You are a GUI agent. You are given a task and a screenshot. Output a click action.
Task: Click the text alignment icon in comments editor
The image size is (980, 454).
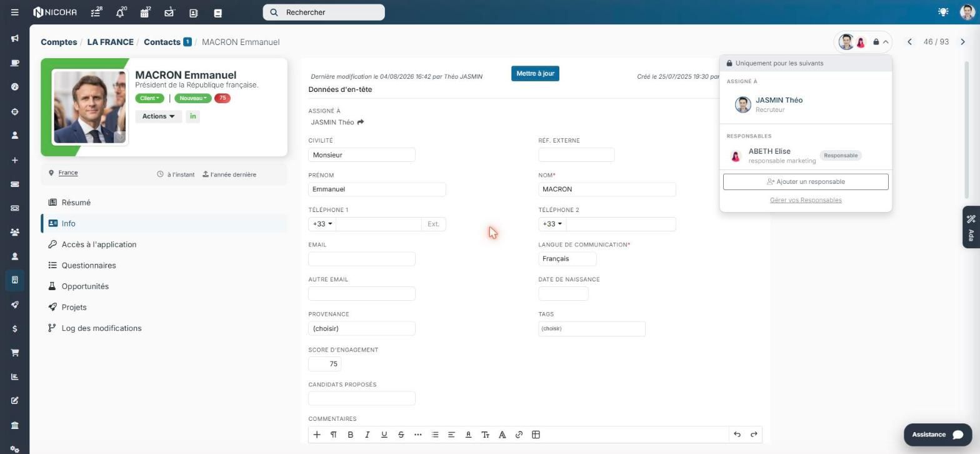tap(451, 435)
